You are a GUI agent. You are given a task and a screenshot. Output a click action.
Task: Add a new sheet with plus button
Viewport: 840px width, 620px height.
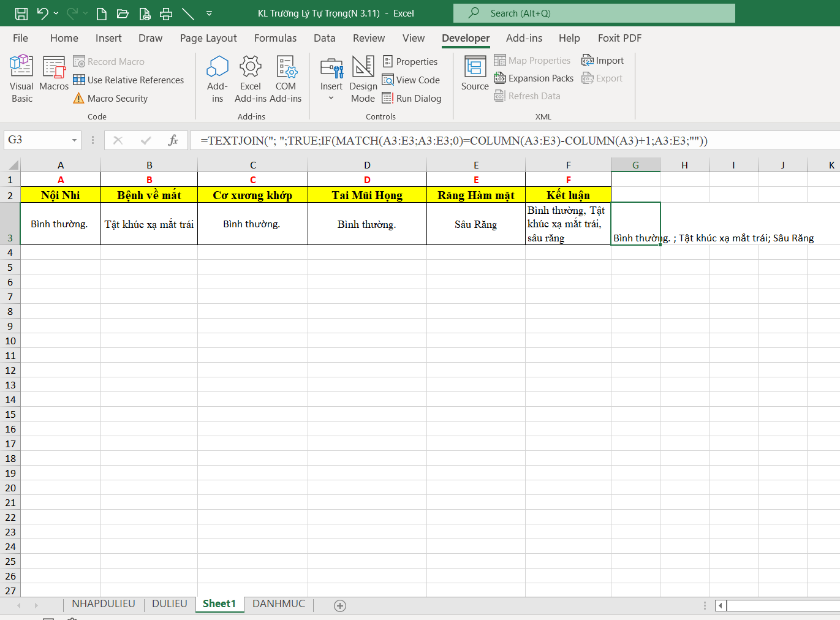[340, 605]
